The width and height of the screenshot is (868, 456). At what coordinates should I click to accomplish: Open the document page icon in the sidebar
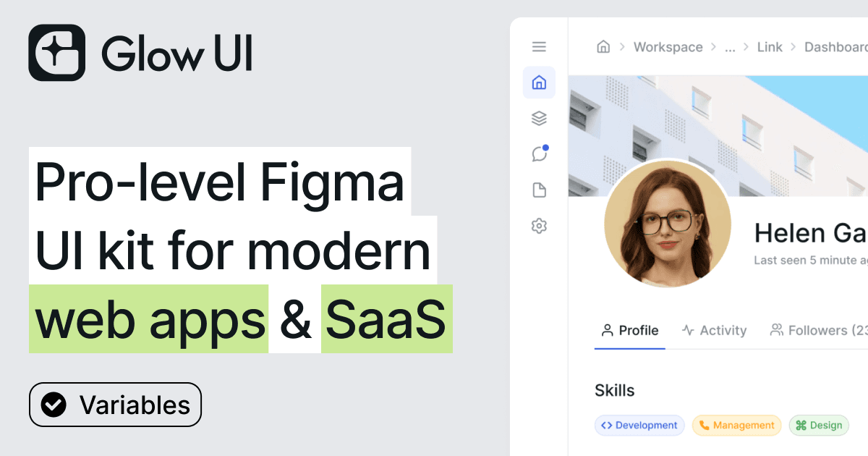(539, 190)
